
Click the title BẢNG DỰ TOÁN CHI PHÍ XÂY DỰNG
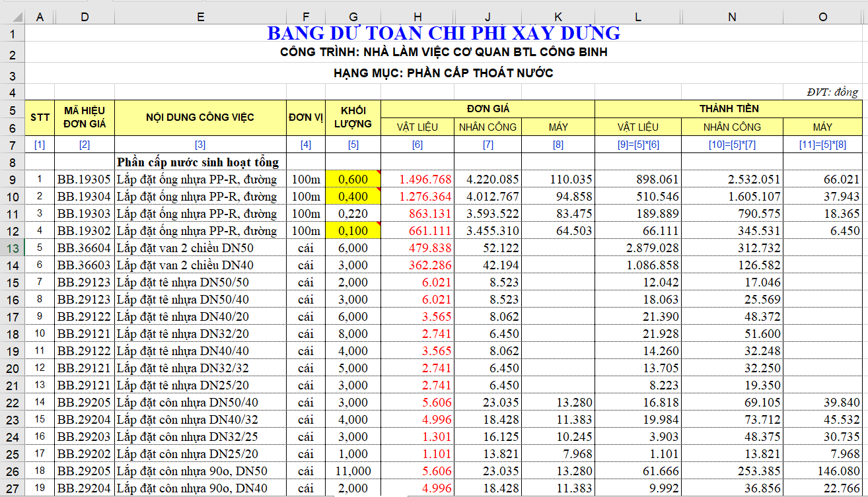pos(443,32)
